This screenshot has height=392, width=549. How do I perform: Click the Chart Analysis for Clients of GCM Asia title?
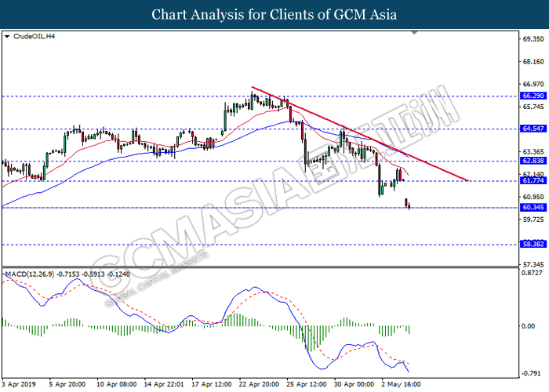(274, 15)
